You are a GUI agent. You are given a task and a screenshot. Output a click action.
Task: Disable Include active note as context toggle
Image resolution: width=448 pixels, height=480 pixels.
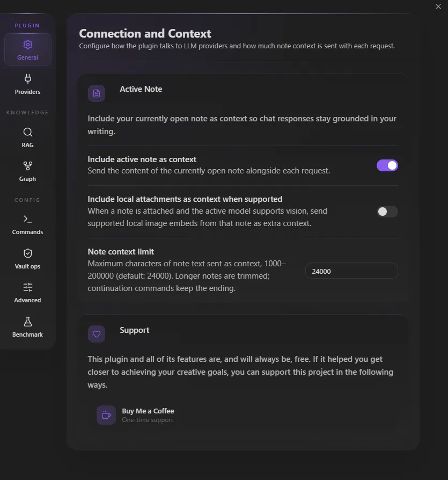(x=387, y=165)
